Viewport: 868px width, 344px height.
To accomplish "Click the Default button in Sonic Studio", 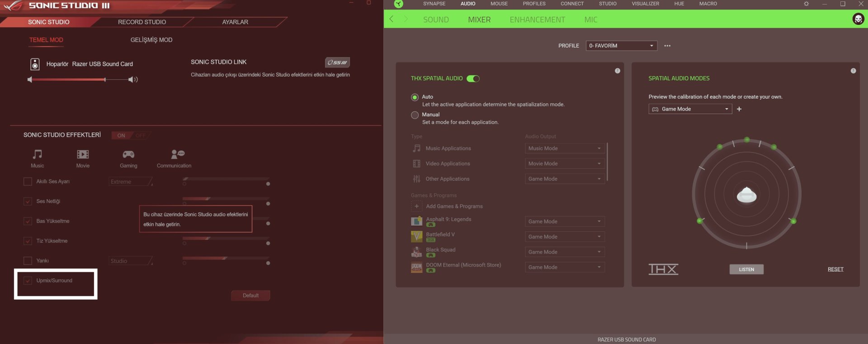I will point(250,296).
